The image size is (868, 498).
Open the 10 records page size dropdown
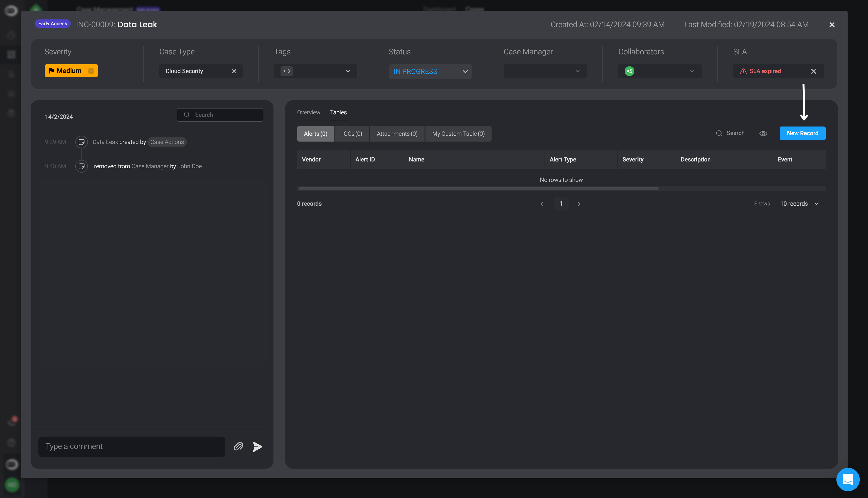tap(799, 204)
